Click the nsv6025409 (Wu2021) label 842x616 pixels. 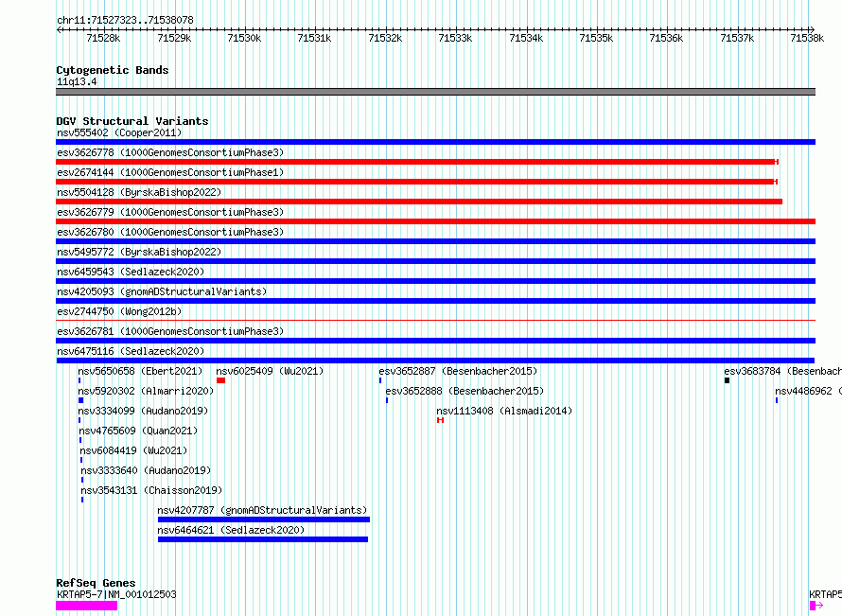pyautogui.click(x=271, y=371)
